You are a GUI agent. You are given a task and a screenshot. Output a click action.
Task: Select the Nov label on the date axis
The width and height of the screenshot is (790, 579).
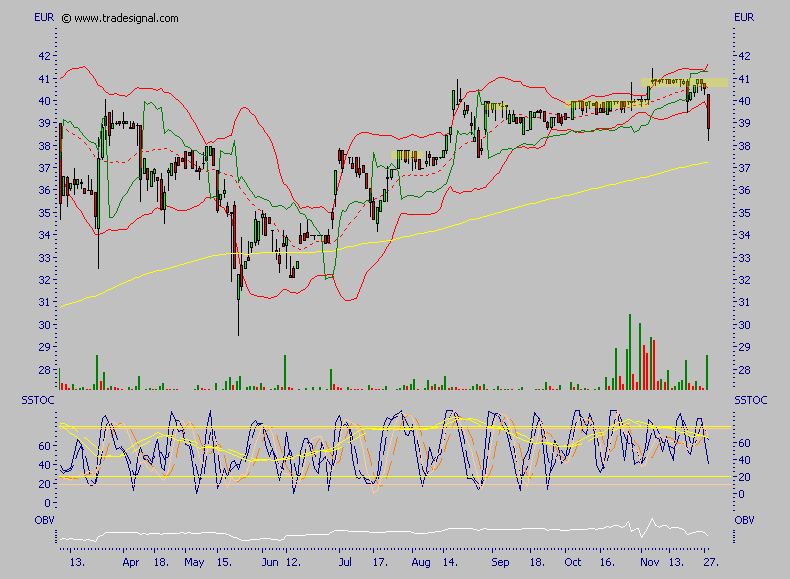(x=650, y=562)
